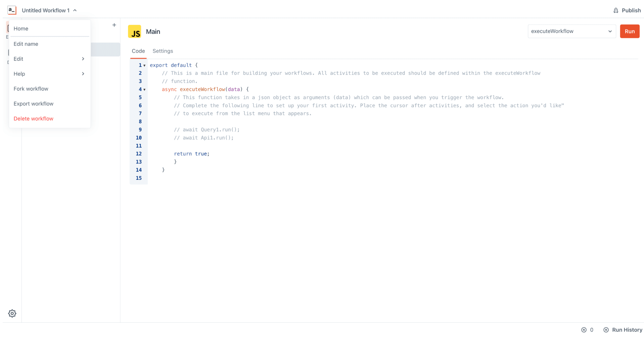Click the error count icon in status bar
The image size is (644, 363).
pyautogui.click(x=584, y=330)
